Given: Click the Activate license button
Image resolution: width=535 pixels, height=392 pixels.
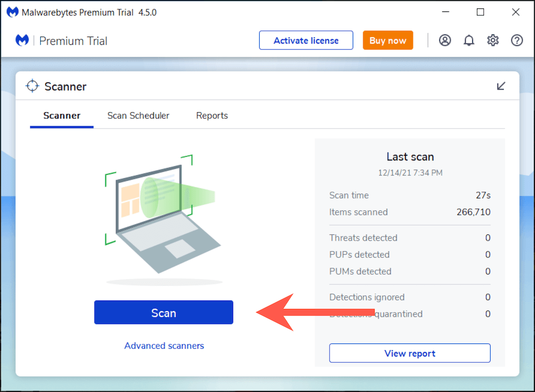Looking at the screenshot, I should pos(306,40).
